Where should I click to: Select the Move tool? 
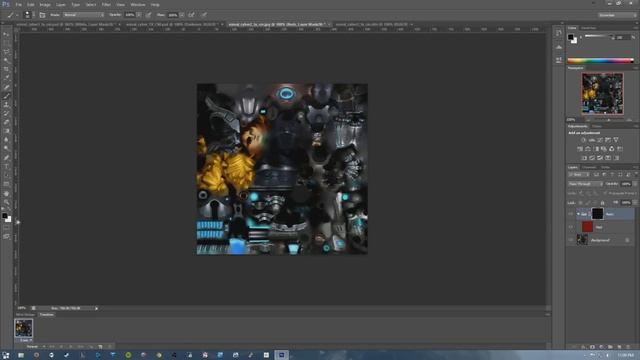[6, 35]
